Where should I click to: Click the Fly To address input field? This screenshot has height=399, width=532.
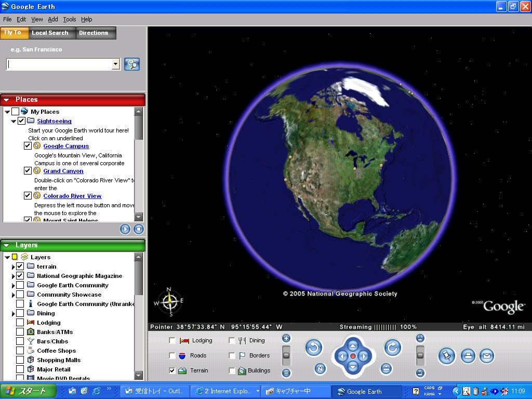[59, 64]
